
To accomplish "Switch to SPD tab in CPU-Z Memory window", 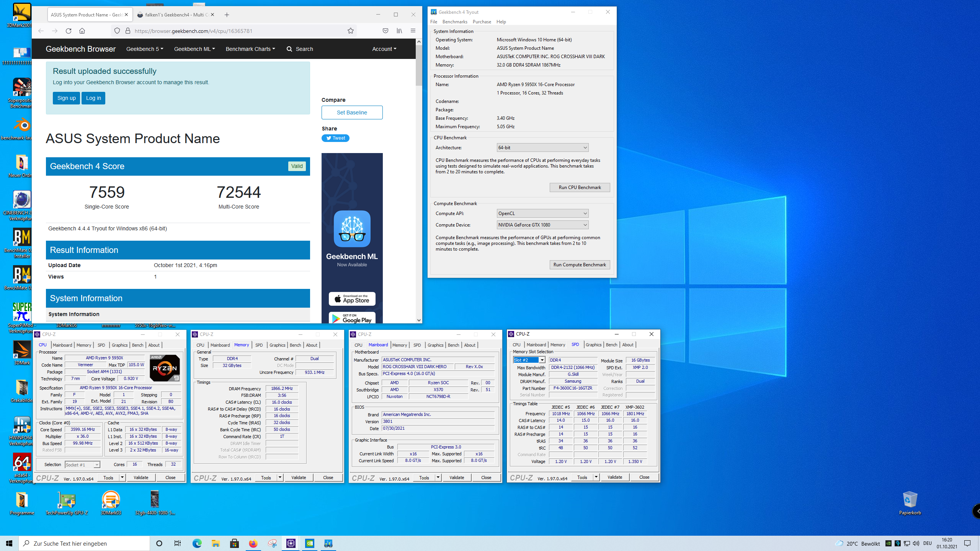I will [259, 345].
